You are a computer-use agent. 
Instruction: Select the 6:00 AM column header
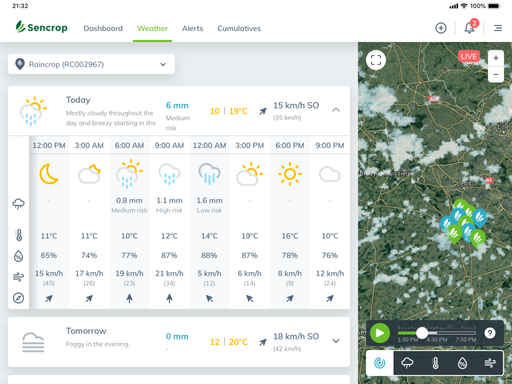point(129,145)
